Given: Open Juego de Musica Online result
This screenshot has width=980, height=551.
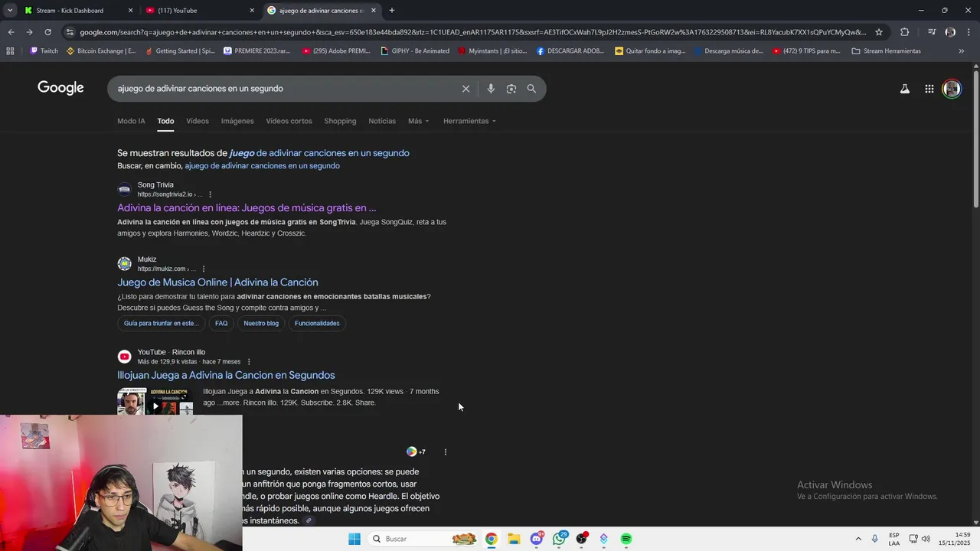Looking at the screenshot, I should coord(217,282).
